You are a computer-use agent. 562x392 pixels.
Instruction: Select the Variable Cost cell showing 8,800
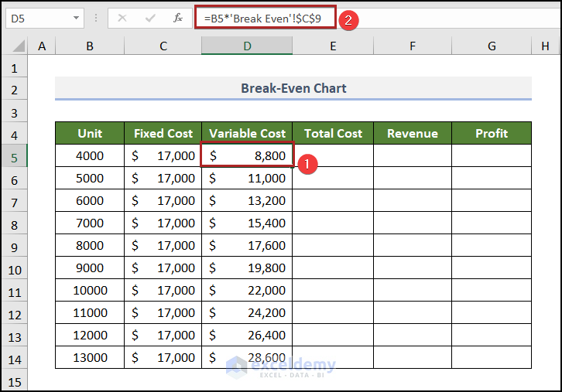tap(247, 156)
